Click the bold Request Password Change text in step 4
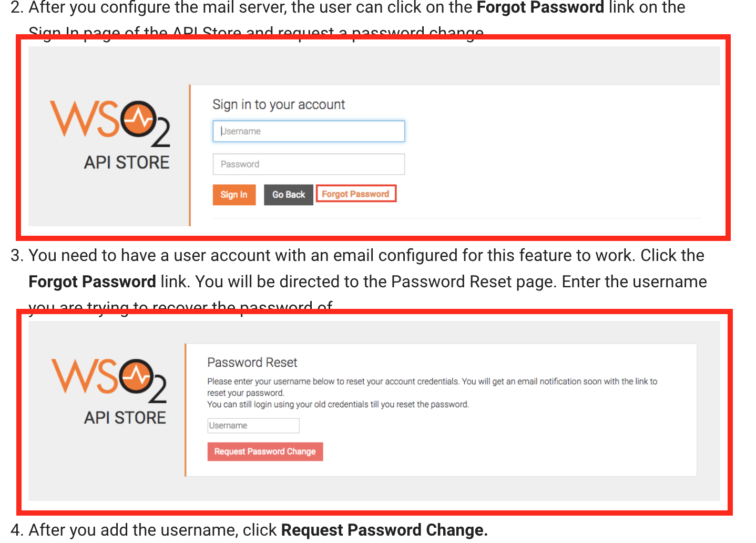Image resolution: width=756 pixels, height=543 pixels. click(x=383, y=530)
